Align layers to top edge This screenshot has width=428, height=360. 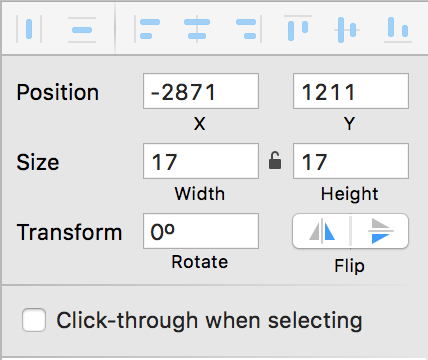pyautogui.click(x=298, y=29)
